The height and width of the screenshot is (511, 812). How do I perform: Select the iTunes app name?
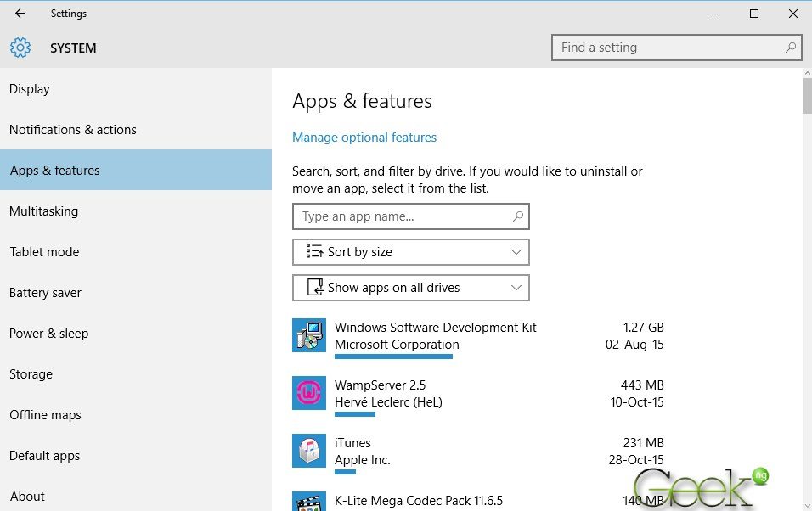point(352,442)
